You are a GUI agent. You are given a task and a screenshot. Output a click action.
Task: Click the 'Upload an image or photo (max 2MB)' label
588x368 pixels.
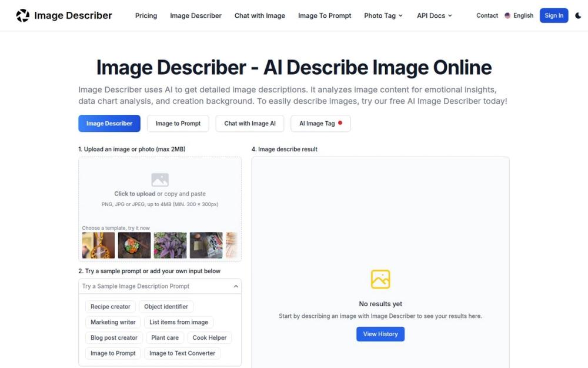tap(132, 149)
